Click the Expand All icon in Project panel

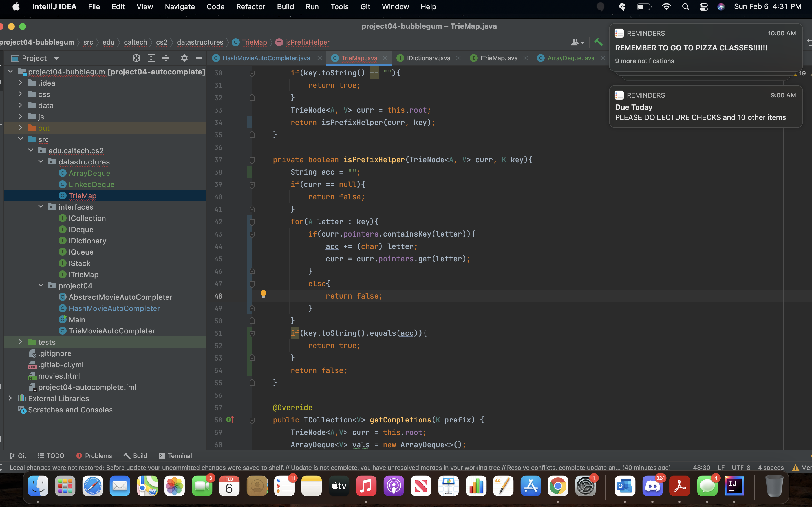(x=151, y=58)
